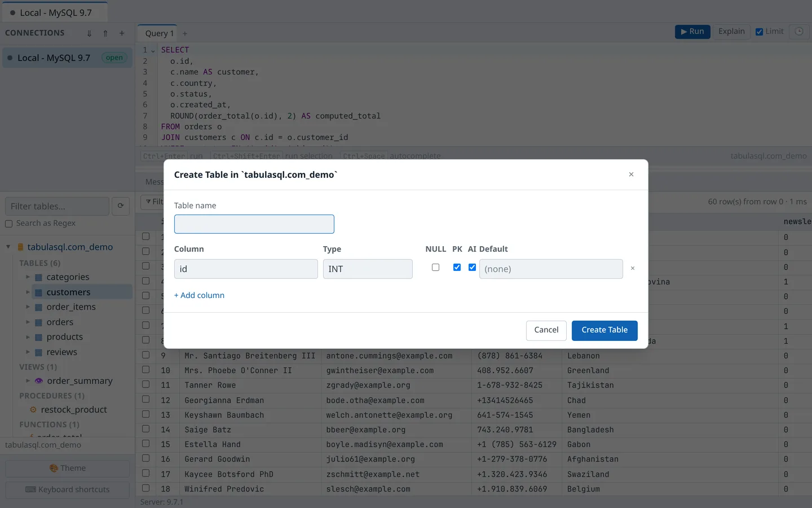Viewport: 812px width, 508px height.
Task: Remove the id column row
Action: [x=633, y=269]
